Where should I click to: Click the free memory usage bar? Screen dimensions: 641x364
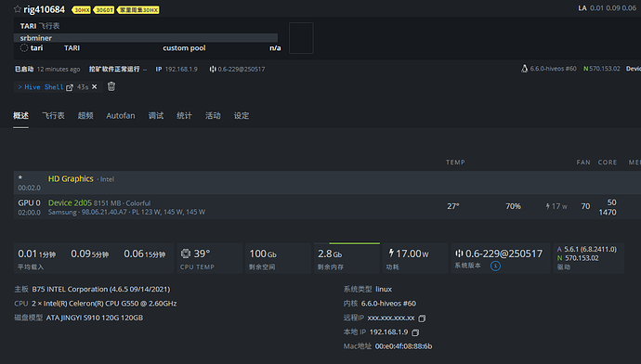(355, 243)
